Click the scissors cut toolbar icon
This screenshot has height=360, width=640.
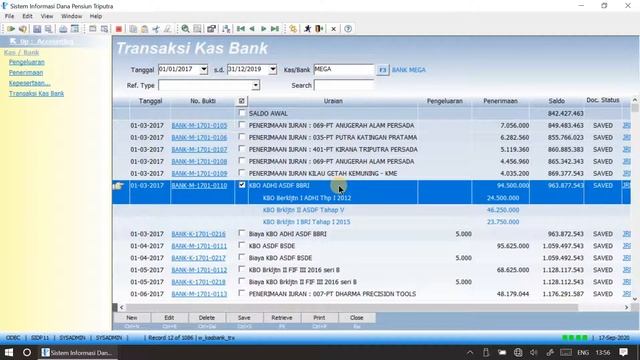pyautogui.click(x=156, y=29)
